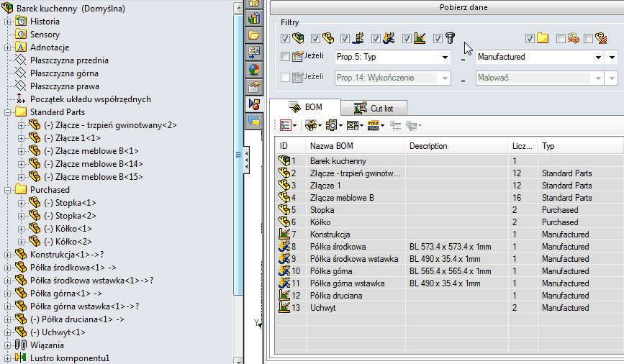
Task: Toggle the assembly filter checkbox
Action: pos(285,38)
